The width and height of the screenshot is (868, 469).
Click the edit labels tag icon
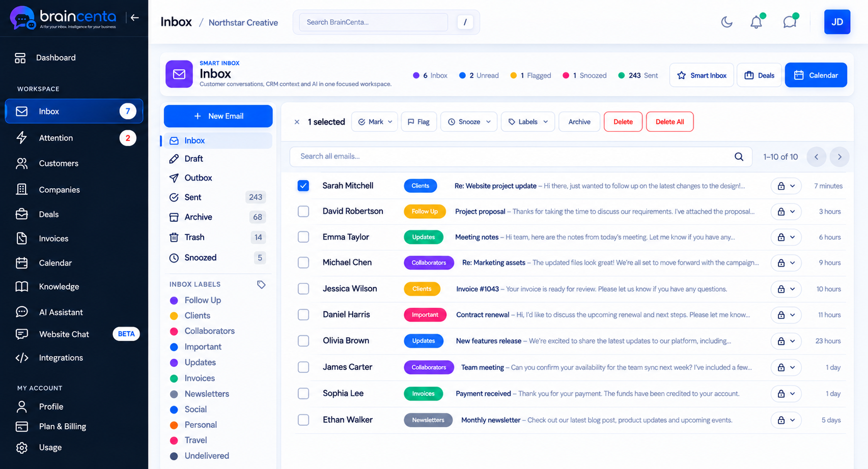point(261,284)
